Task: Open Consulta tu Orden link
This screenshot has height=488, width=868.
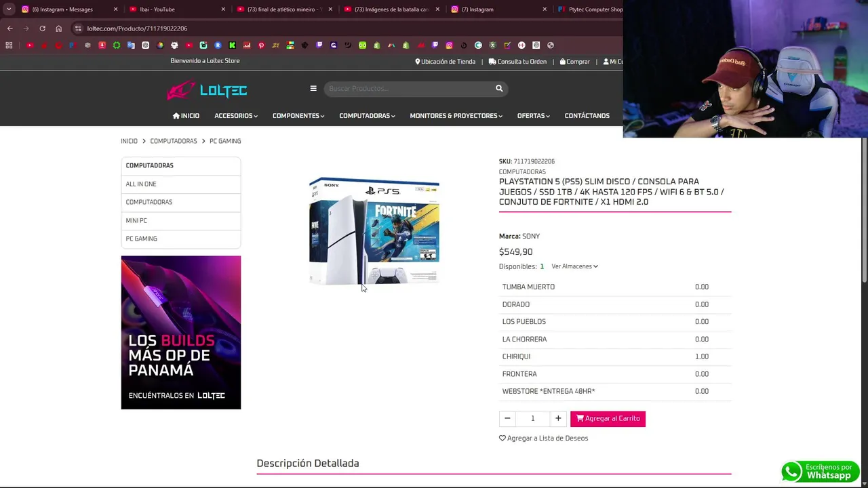Action: pyautogui.click(x=517, y=62)
